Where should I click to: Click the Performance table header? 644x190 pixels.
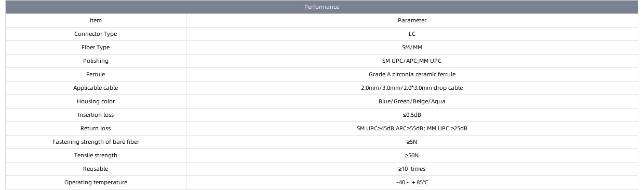321,7
